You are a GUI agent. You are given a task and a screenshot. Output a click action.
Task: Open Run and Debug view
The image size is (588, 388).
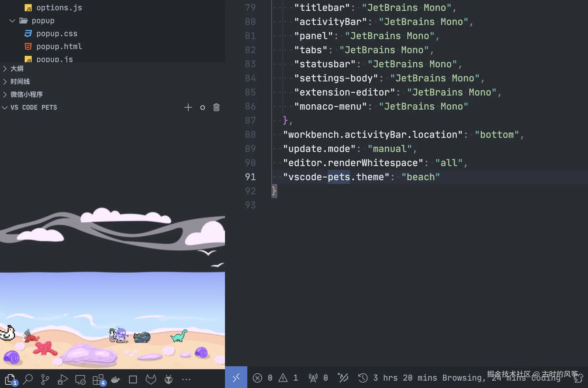pyautogui.click(x=63, y=379)
